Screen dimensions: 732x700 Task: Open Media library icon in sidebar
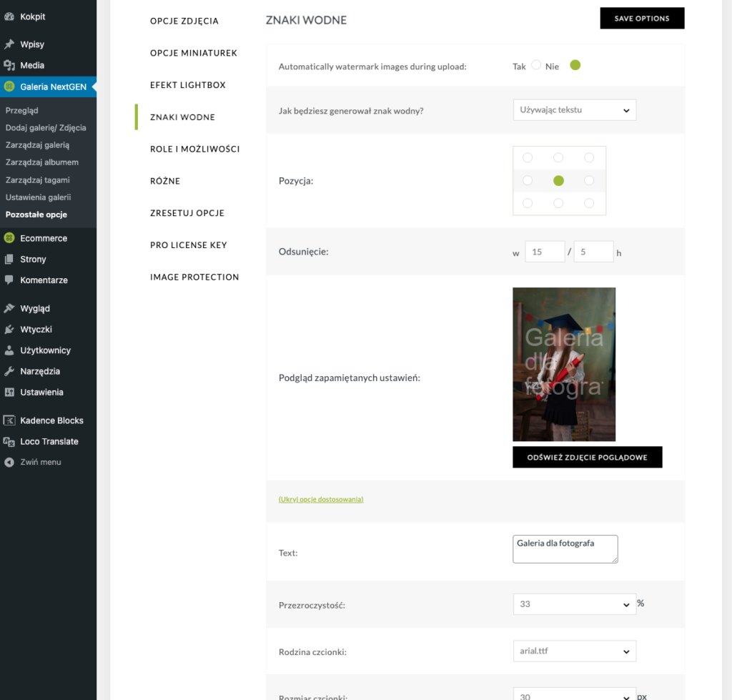(9, 65)
